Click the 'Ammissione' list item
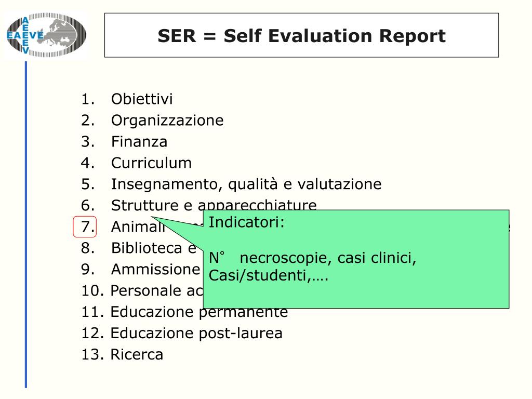532x399 pixels. 155,270
